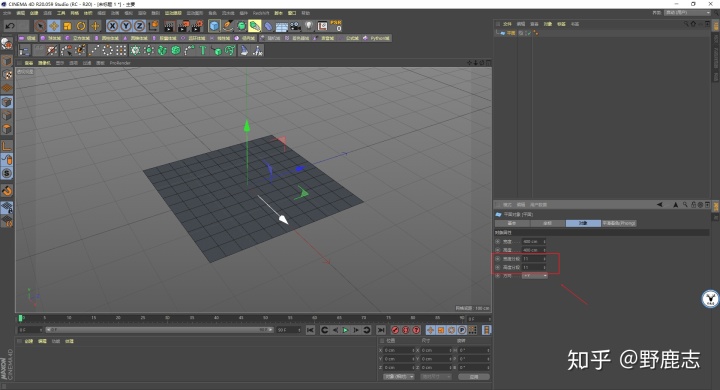
Task: Click the PSR reset icon
Action: (x=336, y=26)
